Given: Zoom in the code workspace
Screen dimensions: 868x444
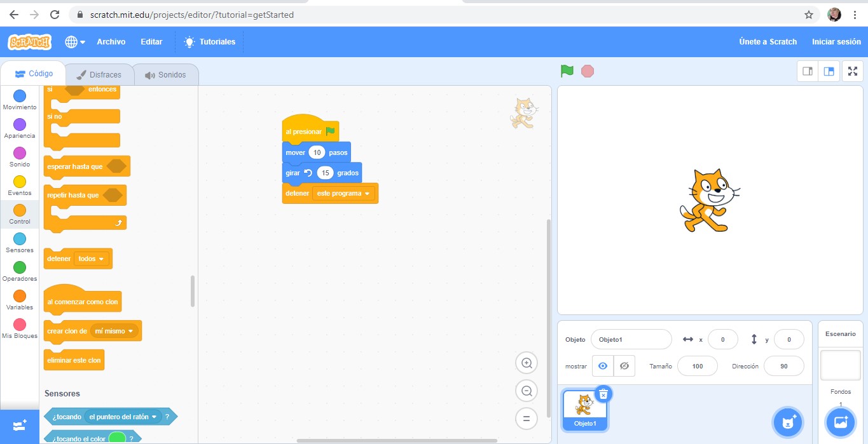Looking at the screenshot, I should click(527, 363).
